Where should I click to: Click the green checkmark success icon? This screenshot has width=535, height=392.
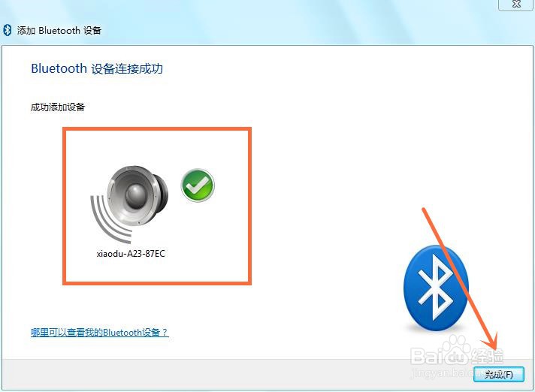198,185
